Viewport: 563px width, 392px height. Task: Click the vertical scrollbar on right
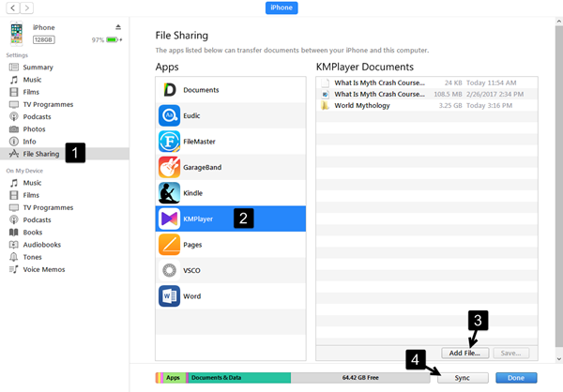coord(559,186)
